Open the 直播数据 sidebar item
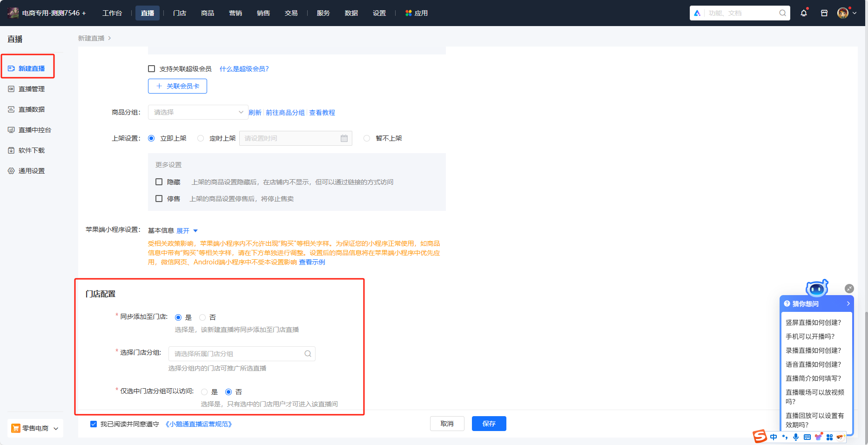 coord(27,109)
